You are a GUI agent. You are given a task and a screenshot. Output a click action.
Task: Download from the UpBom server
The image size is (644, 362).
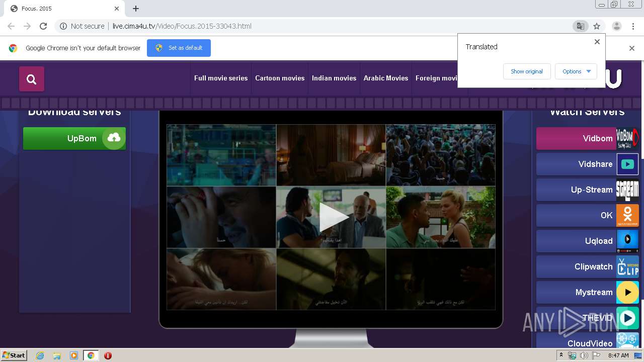pos(74,138)
